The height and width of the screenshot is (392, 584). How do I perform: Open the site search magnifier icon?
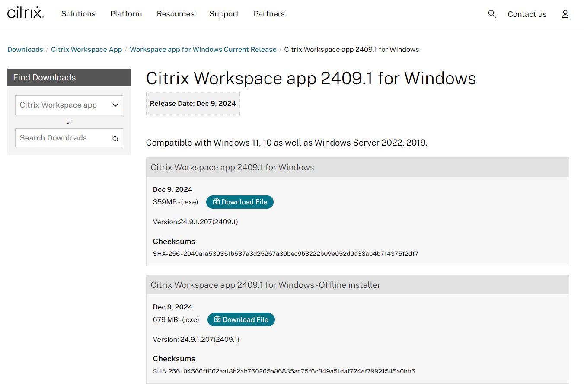pos(492,14)
